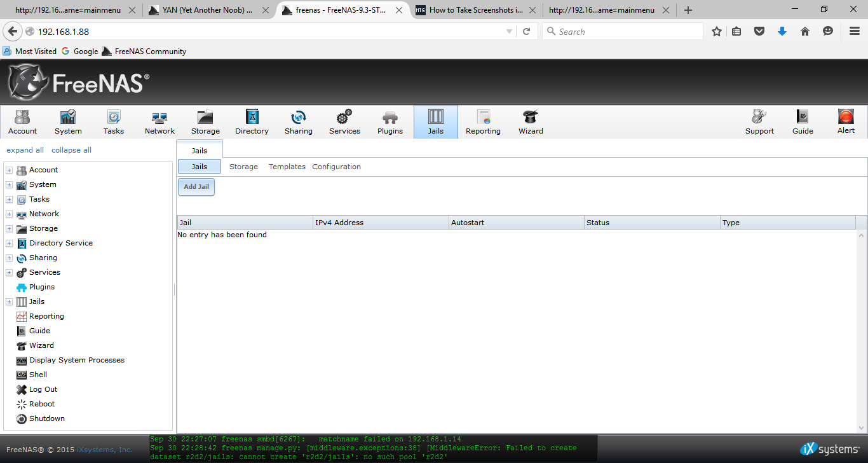Open the Account toolbar icon

[x=23, y=121]
